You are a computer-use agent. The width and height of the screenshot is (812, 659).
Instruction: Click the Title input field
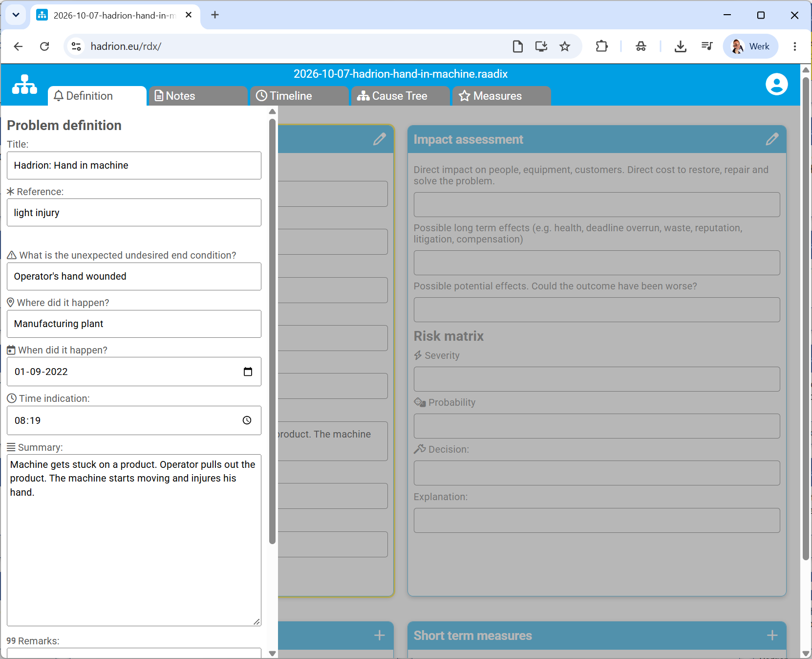click(x=134, y=165)
